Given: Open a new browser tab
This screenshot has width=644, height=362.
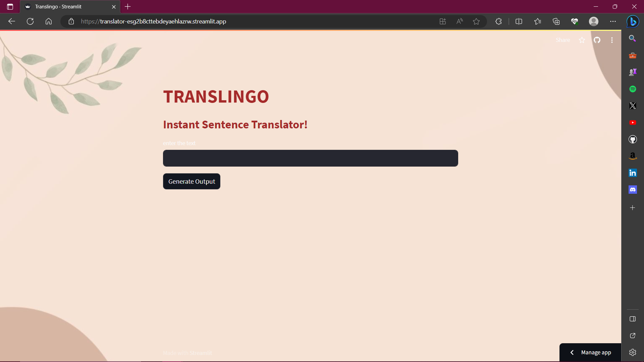Looking at the screenshot, I should pyautogui.click(x=127, y=6).
